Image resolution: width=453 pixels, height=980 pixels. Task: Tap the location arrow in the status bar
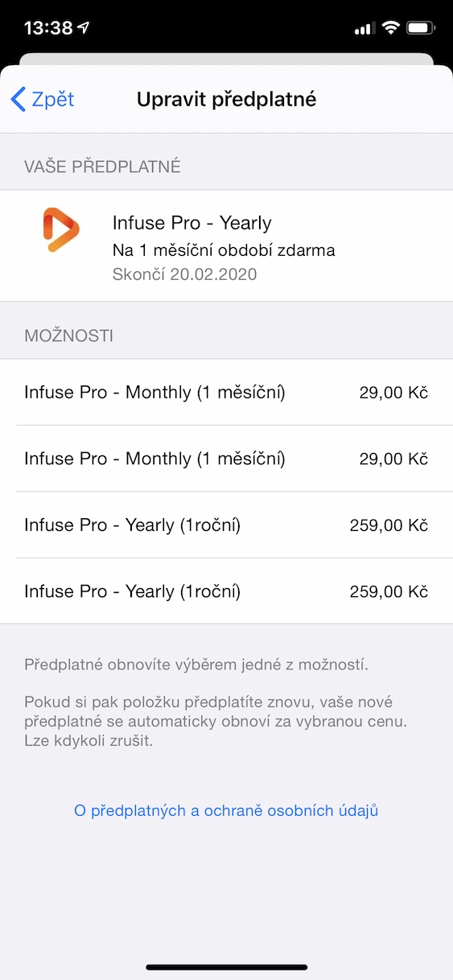[84, 28]
